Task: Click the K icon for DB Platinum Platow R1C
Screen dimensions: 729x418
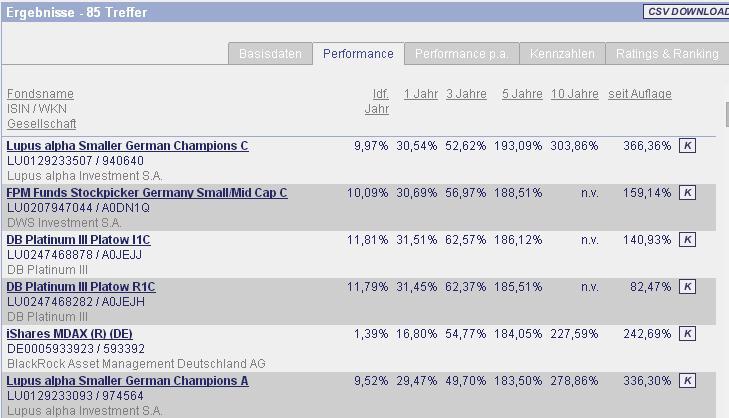Action: click(687, 287)
